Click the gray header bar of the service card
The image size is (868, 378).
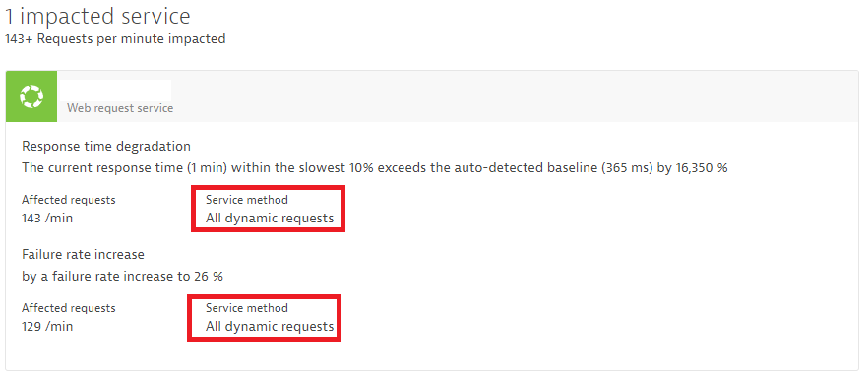click(x=458, y=96)
